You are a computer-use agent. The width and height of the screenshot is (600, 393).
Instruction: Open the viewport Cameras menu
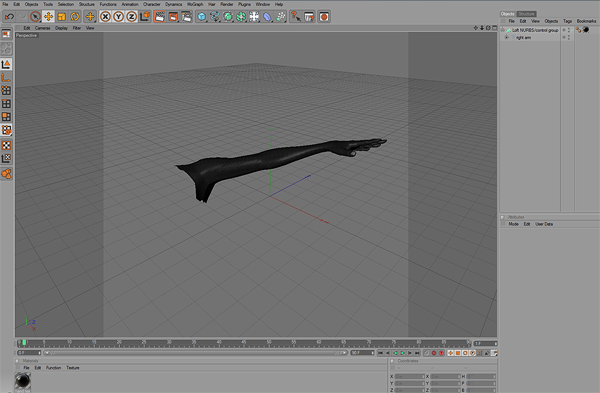click(42, 28)
